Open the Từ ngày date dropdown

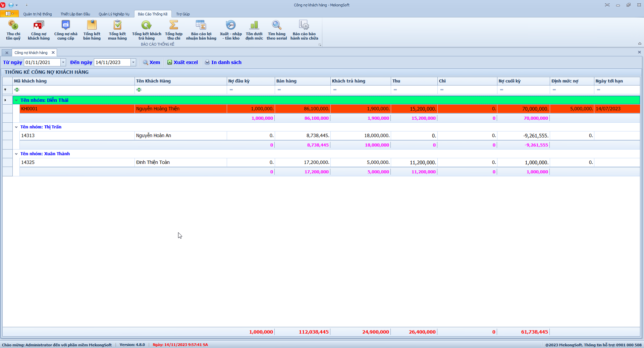coord(63,62)
